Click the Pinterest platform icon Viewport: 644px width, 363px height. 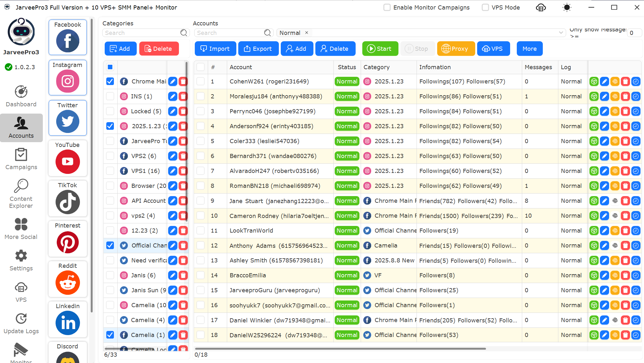click(x=68, y=242)
